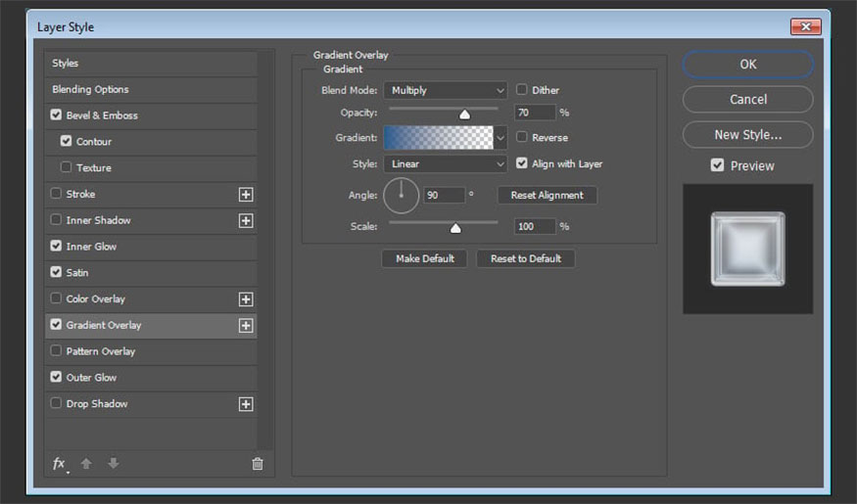The image size is (857, 504).
Task: Open the gradient Style dropdown
Action: coord(445,164)
